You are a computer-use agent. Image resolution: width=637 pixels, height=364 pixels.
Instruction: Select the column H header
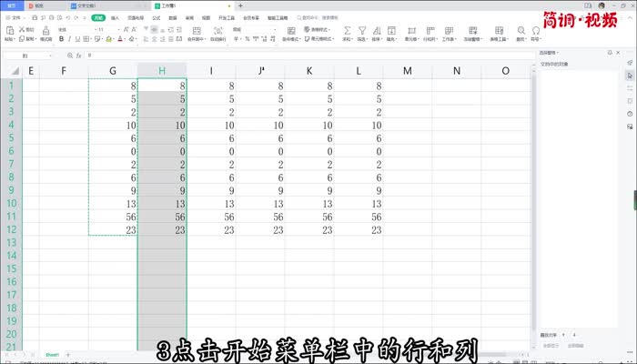click(162, 70)
